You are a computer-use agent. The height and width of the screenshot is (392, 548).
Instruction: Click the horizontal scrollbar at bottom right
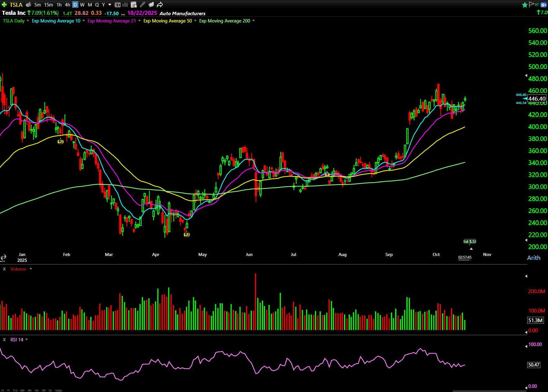pos(489,391)
